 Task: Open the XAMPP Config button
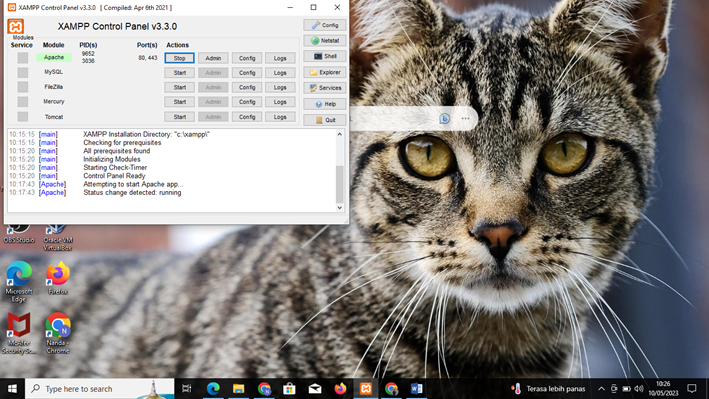point(325,25)
